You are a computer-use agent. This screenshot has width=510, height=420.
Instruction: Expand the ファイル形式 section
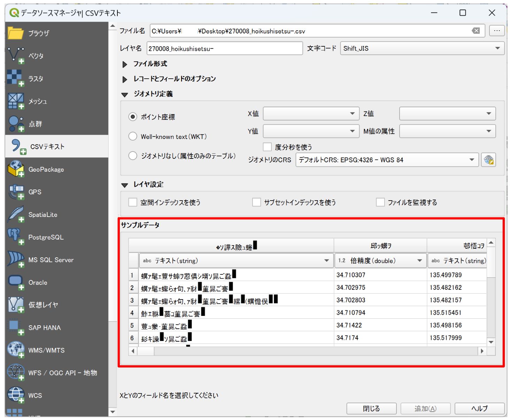[125, 64]
